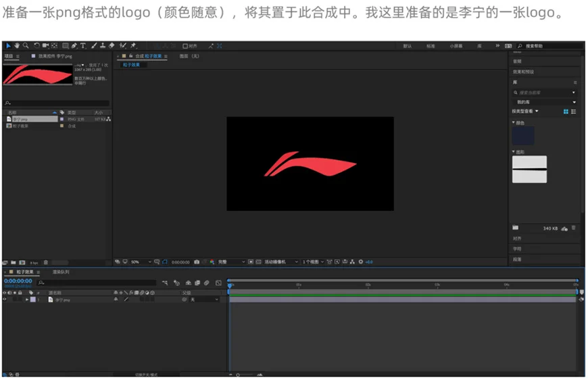The image size is (588, 379).
Task: Open the 活动摄像机 camera dropdown
Action: pyautogui.click(x=281, y=261)
